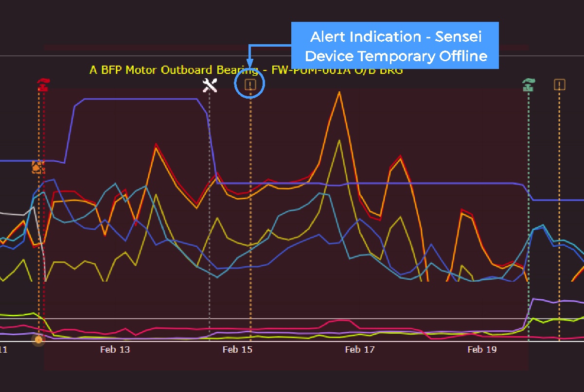Image resolution: width=584 pixels, height=392 pixels.
Task: Click the purple line's upper plateau
Action: (141, 99)
